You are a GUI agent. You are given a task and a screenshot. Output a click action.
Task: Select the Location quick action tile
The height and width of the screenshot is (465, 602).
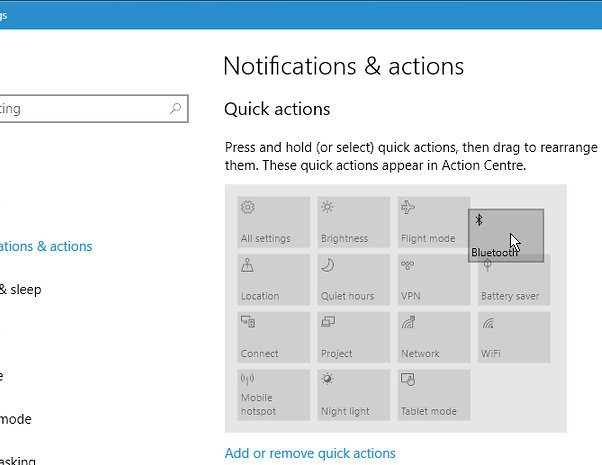tap(273, 280)
